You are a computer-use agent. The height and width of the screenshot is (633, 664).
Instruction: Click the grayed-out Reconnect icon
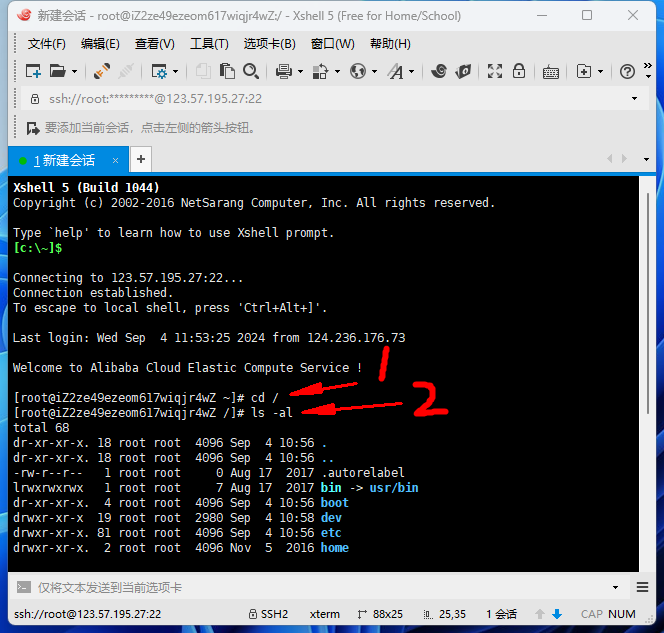[x=126, y=71]
